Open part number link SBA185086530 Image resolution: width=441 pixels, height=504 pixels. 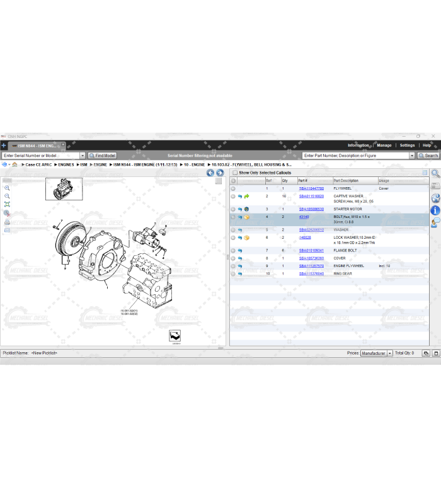click(311, 209)
